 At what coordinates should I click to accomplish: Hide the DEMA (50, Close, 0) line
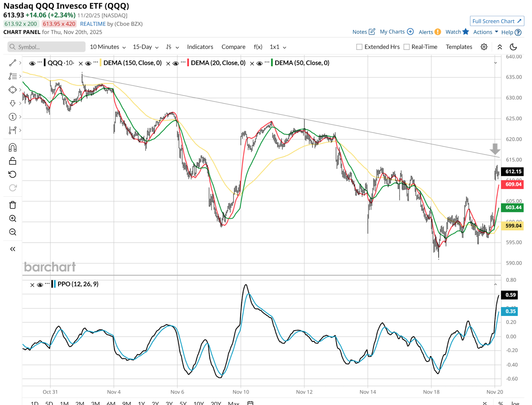259,63
